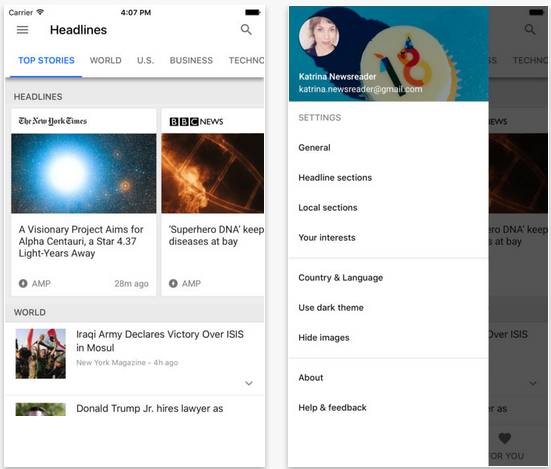
Task: Tap the AMP icon on BBC News card
Action: [173, 284]
